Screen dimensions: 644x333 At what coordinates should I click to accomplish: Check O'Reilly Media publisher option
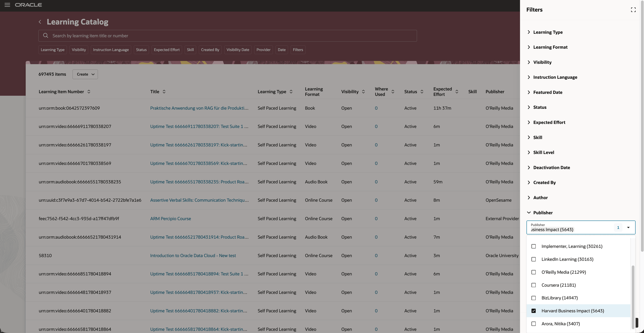[534, 272]
